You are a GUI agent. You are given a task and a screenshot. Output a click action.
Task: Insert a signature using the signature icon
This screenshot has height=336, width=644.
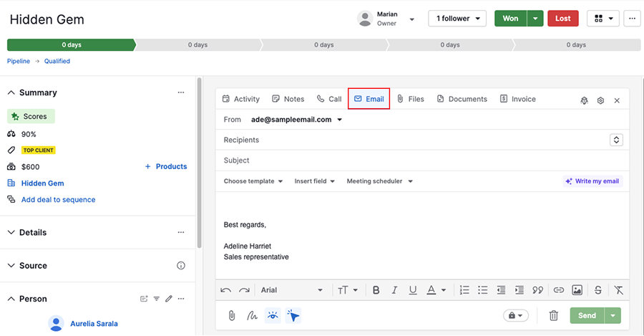252,315
